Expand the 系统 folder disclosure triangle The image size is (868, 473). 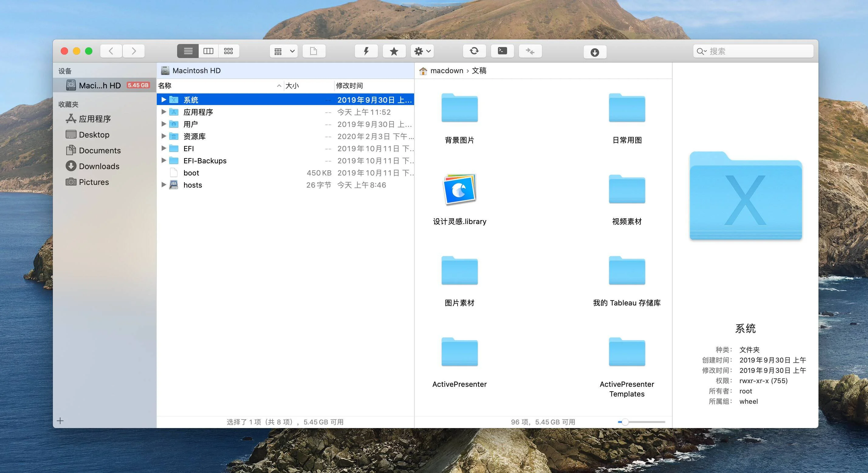164,100
